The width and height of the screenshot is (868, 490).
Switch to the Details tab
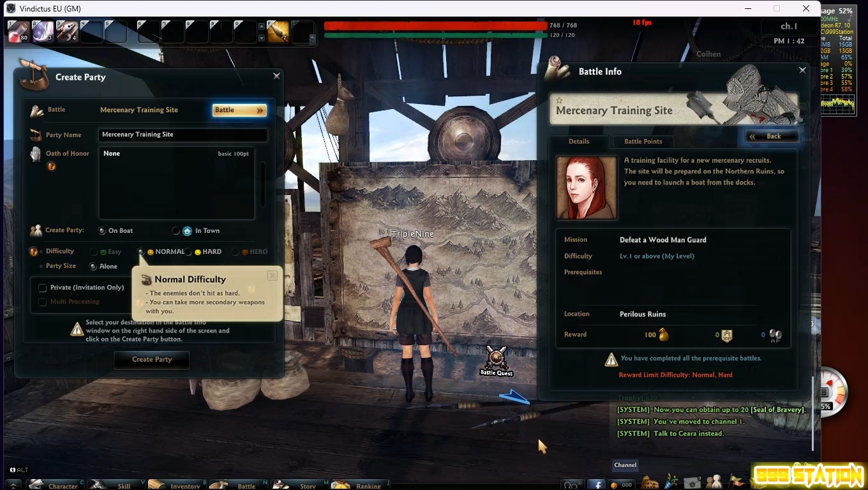(x=579, y=142)
